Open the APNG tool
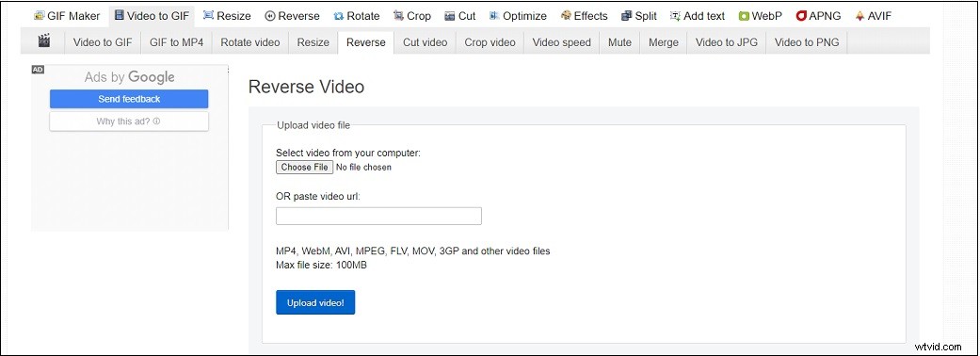The width and height of the screenshot is (980, 356). click(x=819, y=16)
